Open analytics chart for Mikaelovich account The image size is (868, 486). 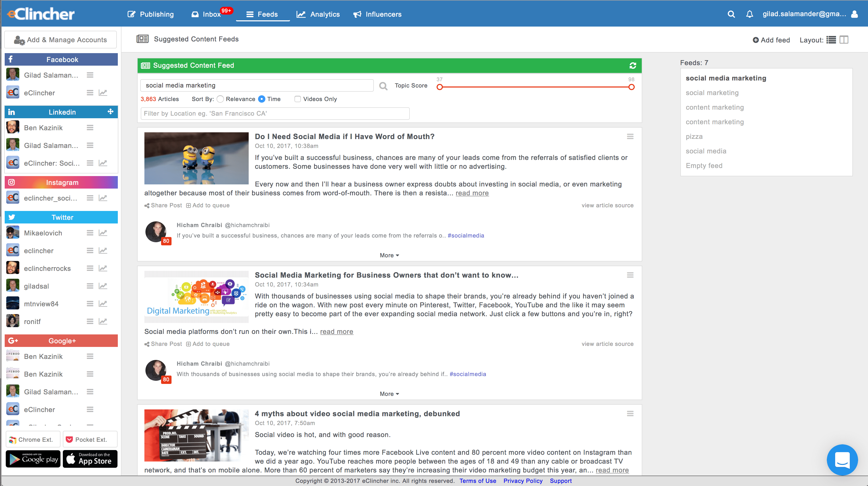pyautogui.click(x=103, y=233)
